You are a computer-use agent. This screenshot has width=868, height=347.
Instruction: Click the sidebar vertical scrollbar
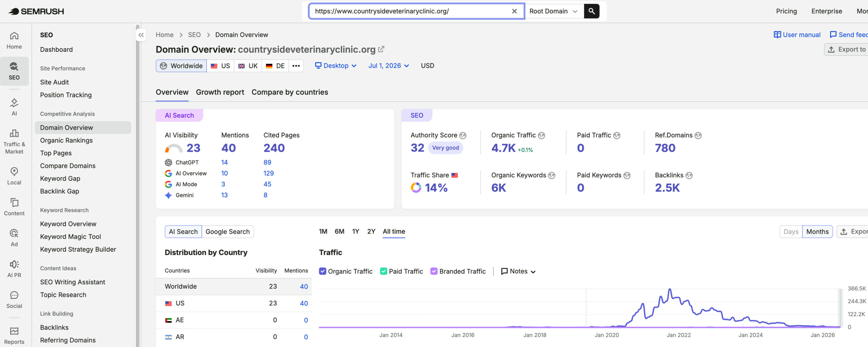138,185
